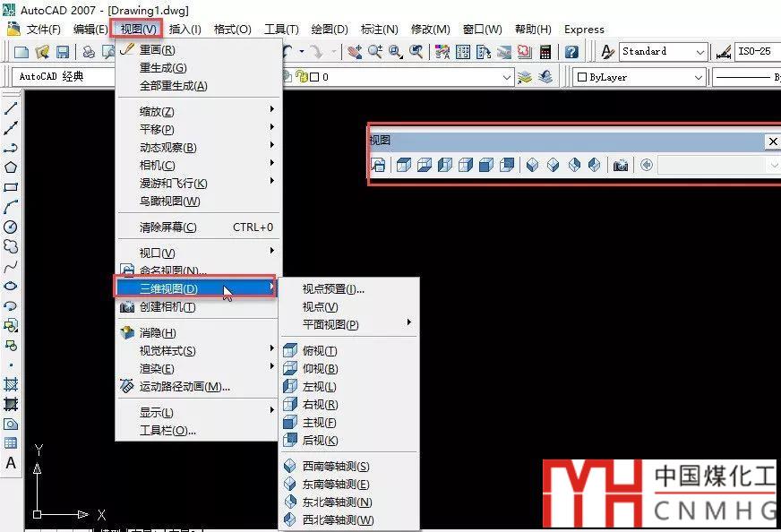Open the help question mark icon

pyautogui.click(x=571, y=52)
